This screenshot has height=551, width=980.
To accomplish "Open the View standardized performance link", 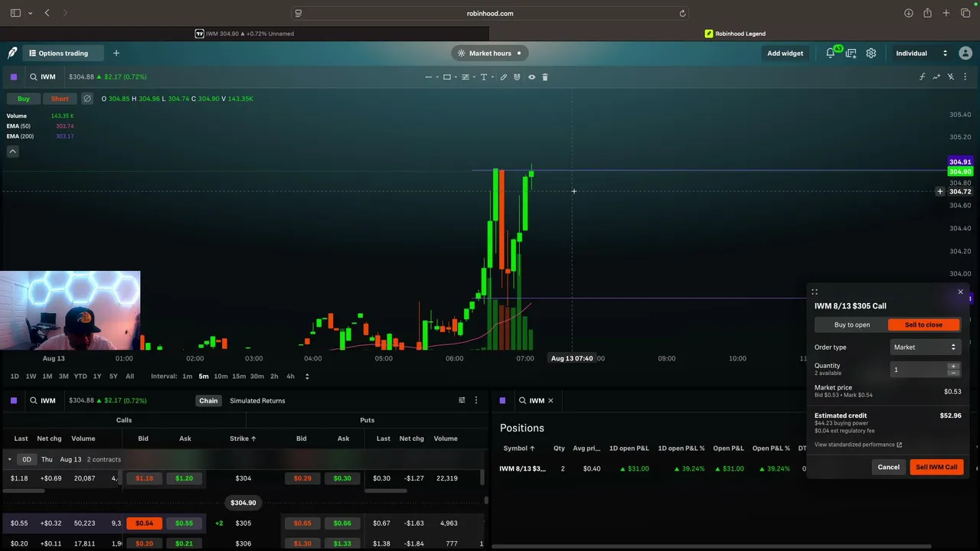I will (x=858, y=445).
